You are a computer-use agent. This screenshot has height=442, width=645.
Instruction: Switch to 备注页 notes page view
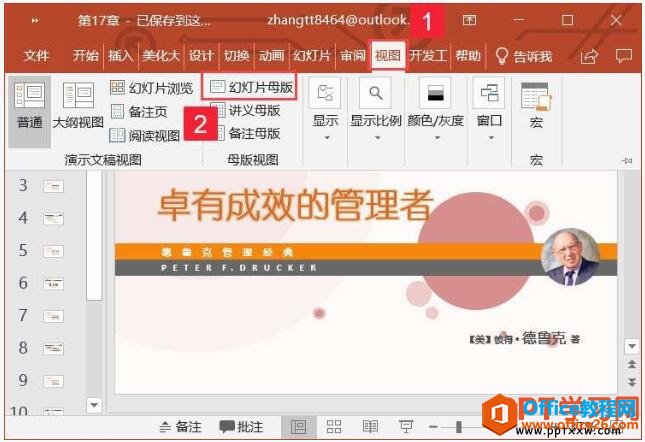coord(139,111)
